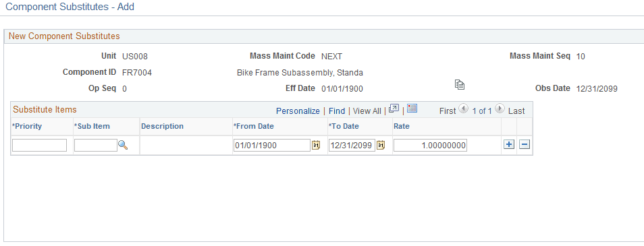Download grid to spreadsheet icon
This screenshot has width=644, height=246.
coord(412,109)
